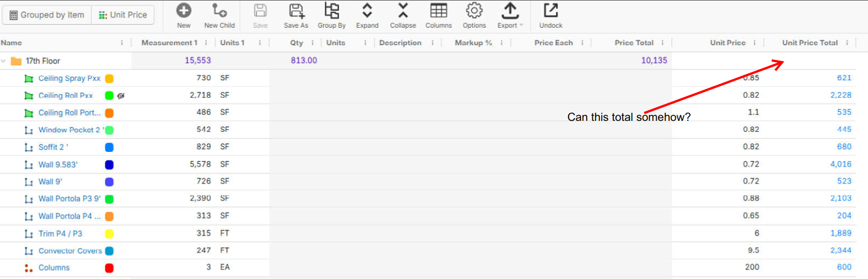Click the Save As icon
Screen dimensions: 868x279
tap(296, 11)
